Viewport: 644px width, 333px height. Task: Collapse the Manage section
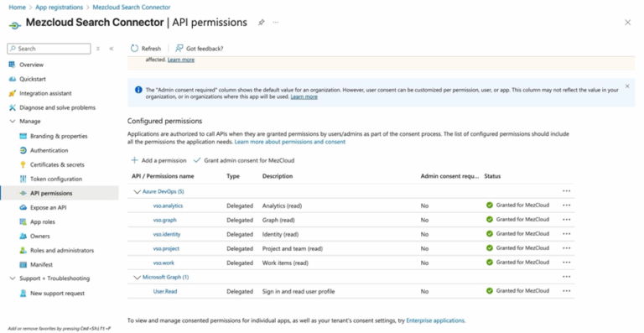(x=13, y=121)
